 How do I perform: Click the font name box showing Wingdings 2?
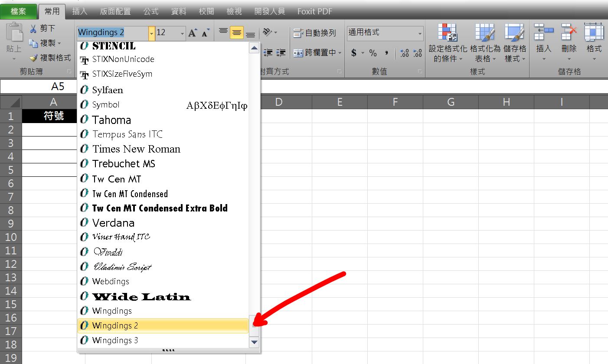113,33
